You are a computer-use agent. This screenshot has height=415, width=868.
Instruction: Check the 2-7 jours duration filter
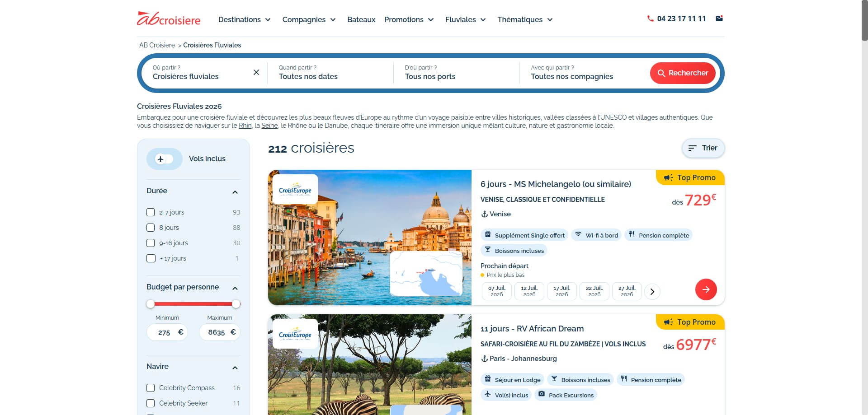(x=151, y=212)
